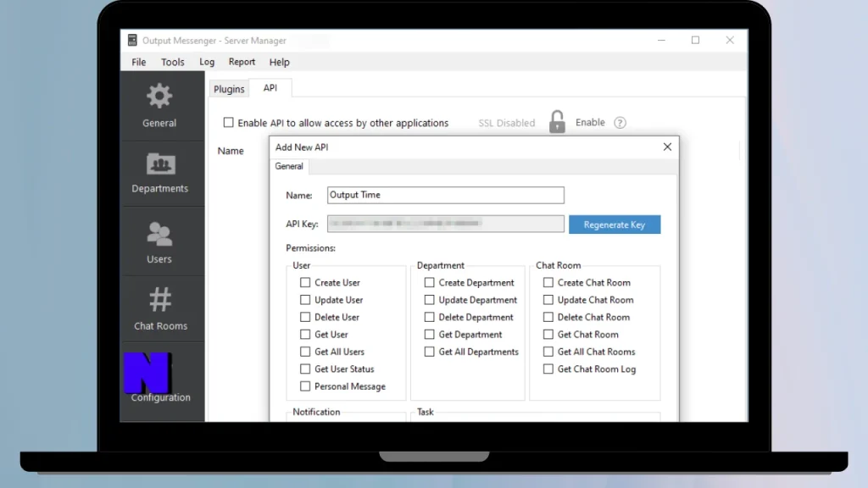Maximize the Server Manager window
This screenshot has width=868, height=488.
(x=695, y=41)
